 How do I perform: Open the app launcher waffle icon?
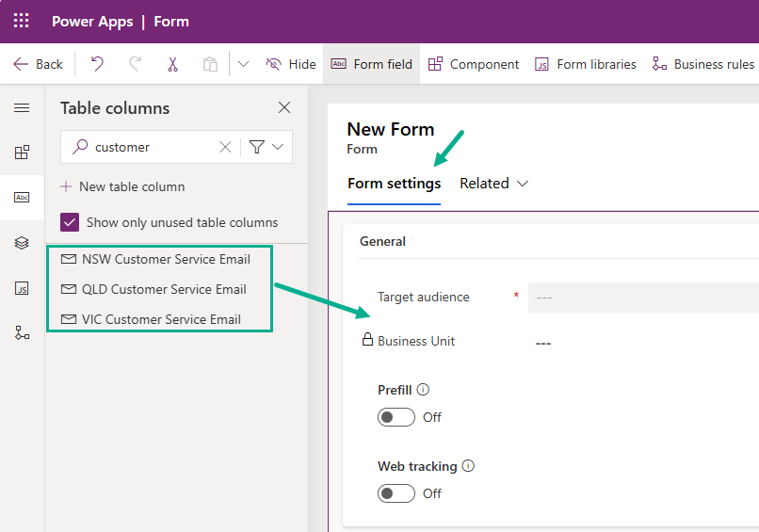click(x=21, y=21)
